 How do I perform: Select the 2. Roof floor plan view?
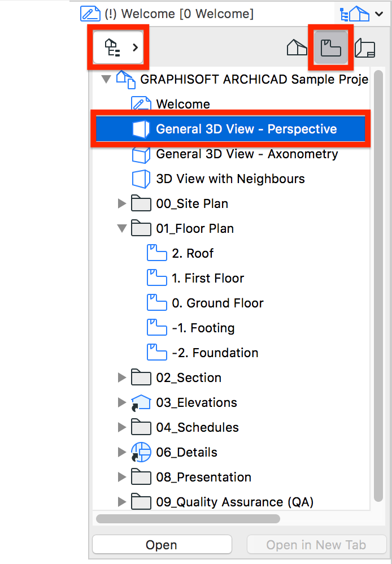coord(193,253)
